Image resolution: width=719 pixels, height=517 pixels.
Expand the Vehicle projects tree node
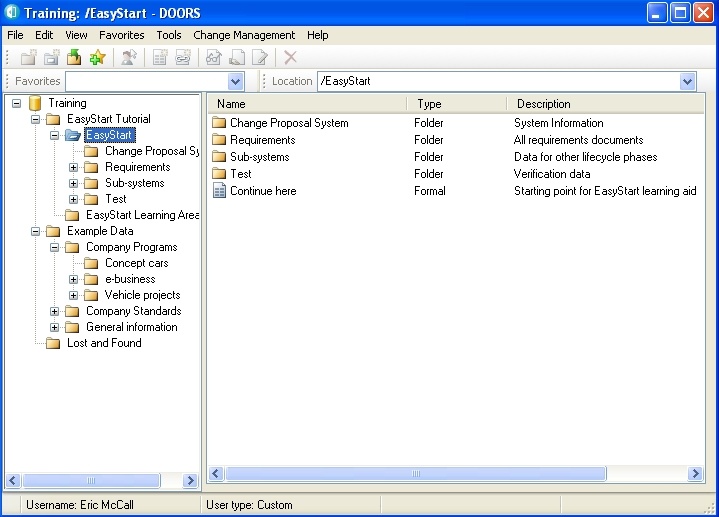tap(73, 295)
